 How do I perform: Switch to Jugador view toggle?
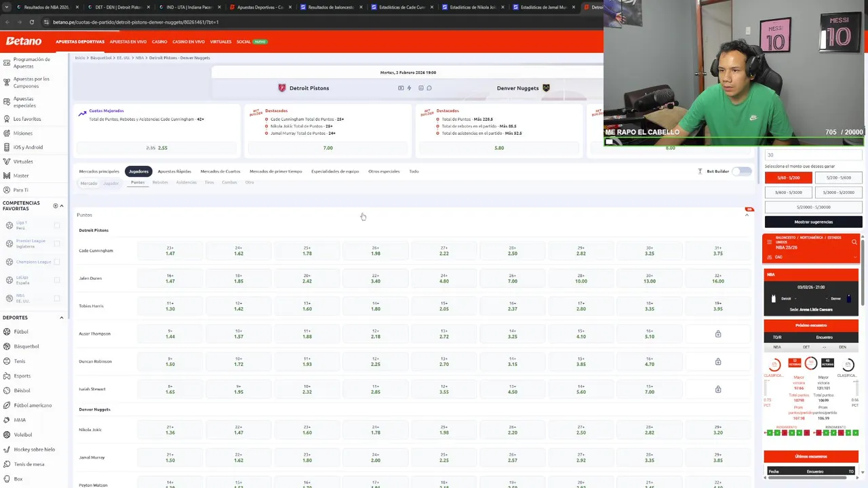(x=111, y=184)
